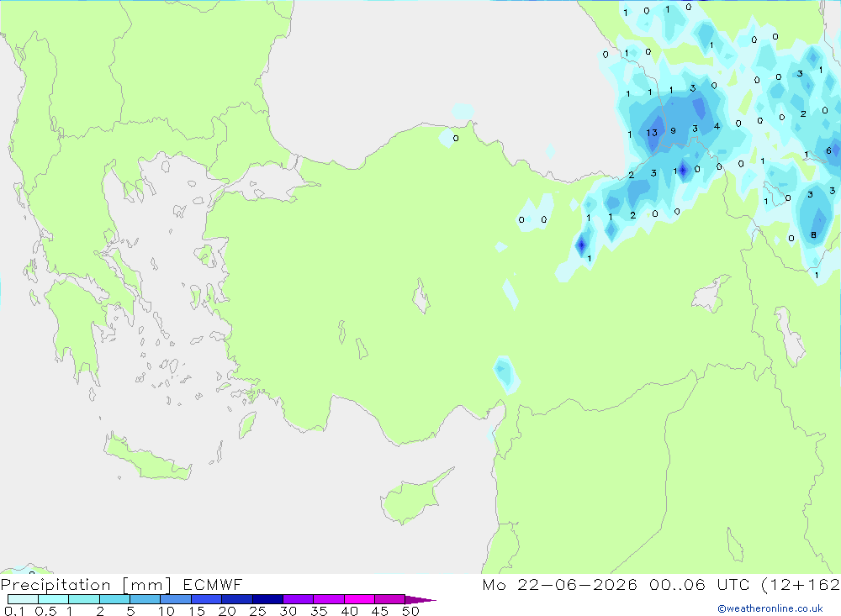Click the '0.1' legend scale label
The width and height of the screenshot is (841, 616).
(14, 611)
